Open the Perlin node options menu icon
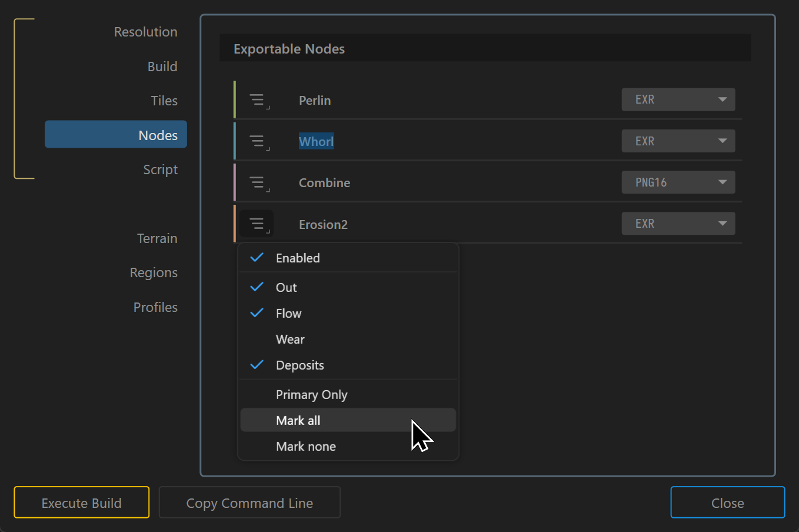The image size is (799, 532). pos(258,100)
